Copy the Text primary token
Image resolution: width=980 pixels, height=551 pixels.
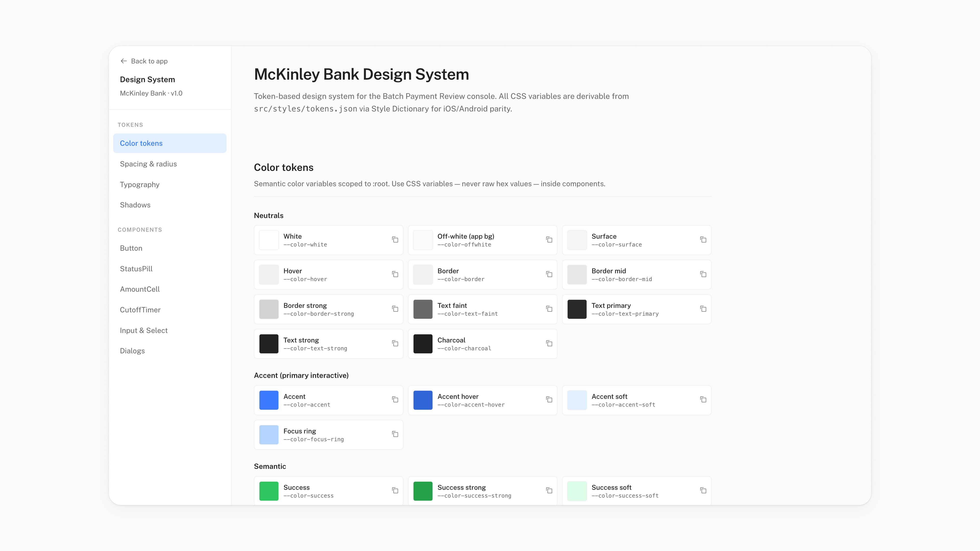pyautogui.click(x=703, y=309)
